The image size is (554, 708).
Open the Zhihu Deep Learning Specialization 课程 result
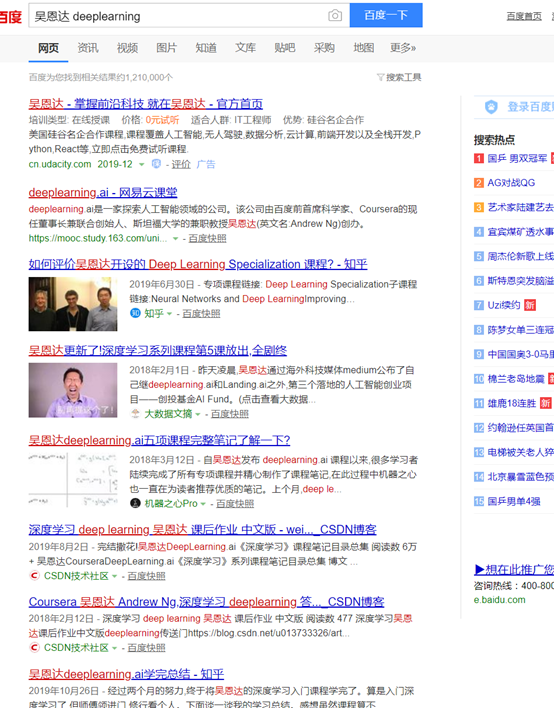coord(198,265)
